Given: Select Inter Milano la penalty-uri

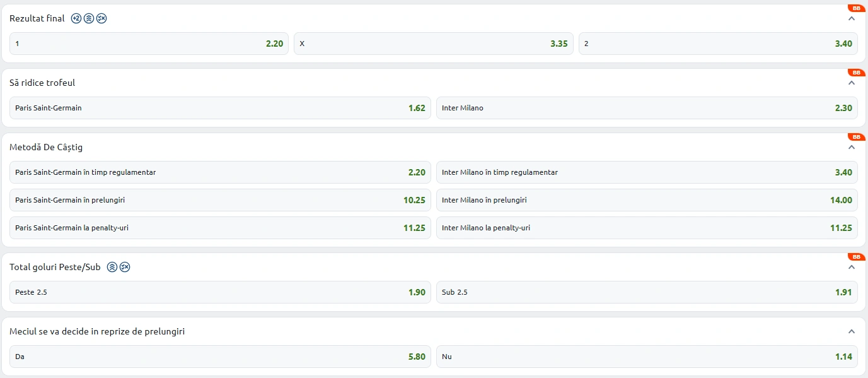Looking at the screenshot, I should (x=647, y=228).
